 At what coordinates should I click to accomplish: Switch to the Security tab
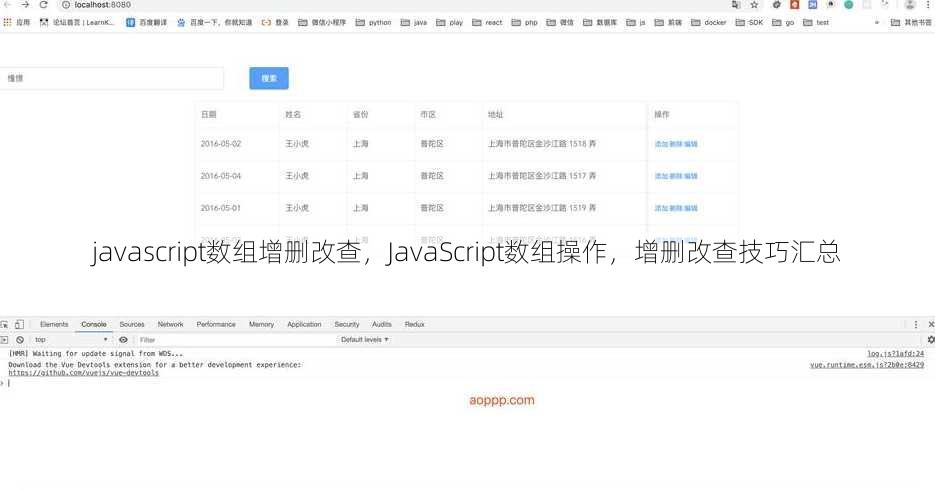coord(347,324)
